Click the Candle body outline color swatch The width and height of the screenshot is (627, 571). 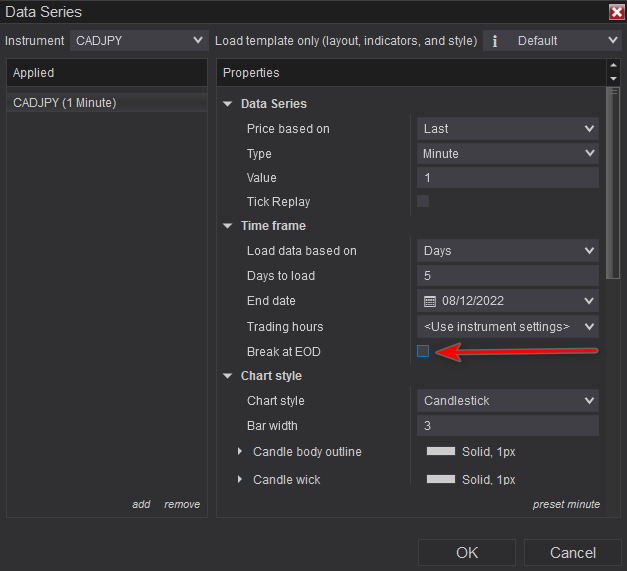point(440,452)
